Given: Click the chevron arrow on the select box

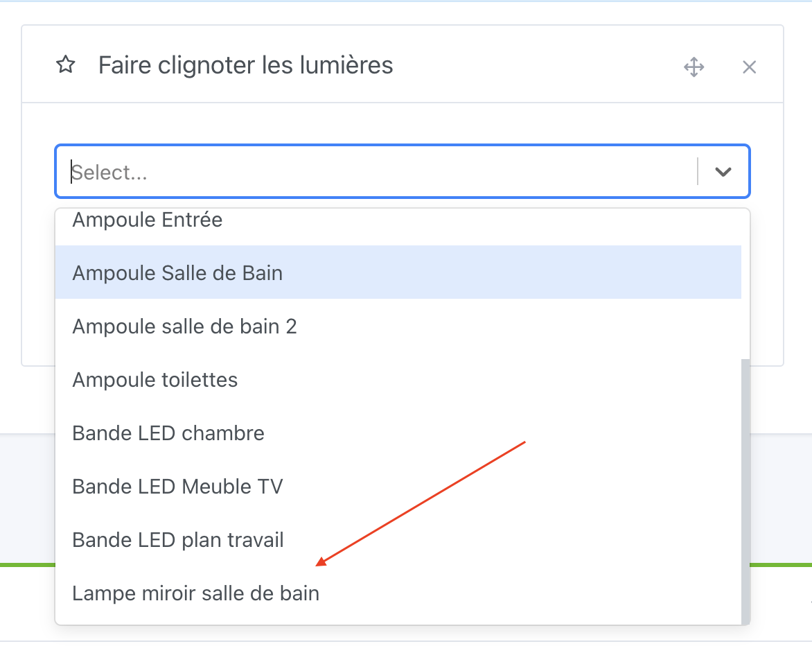Looking at the screenshot, I should (723, 171).
